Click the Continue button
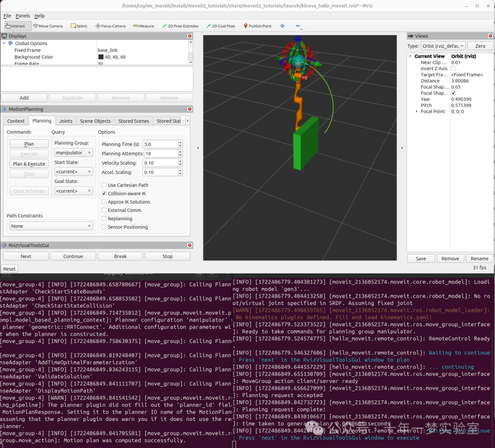Screen dimensions: 495x448 [x=73, y=256]
